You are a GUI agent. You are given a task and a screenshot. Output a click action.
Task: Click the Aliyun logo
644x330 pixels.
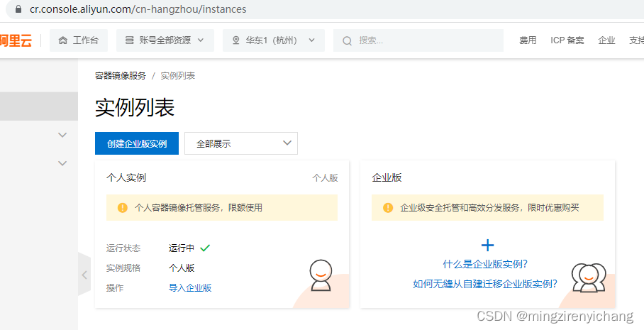16,40
